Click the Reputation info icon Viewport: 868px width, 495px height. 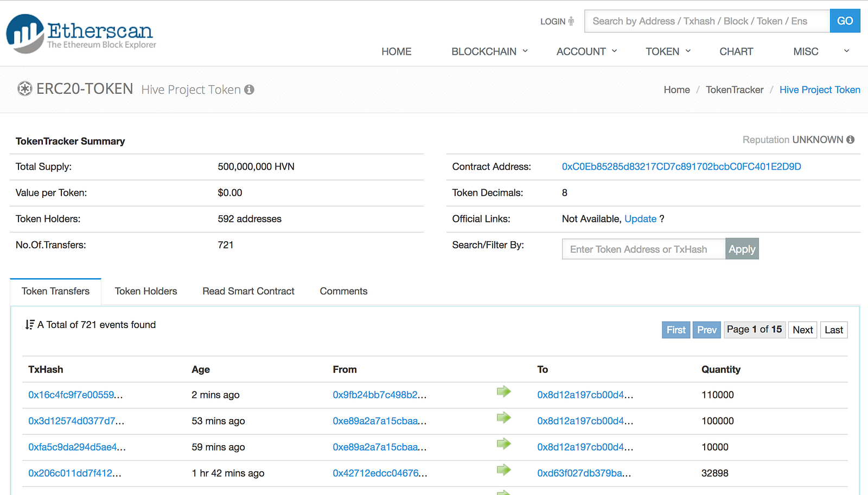click(x=850, y=140)
